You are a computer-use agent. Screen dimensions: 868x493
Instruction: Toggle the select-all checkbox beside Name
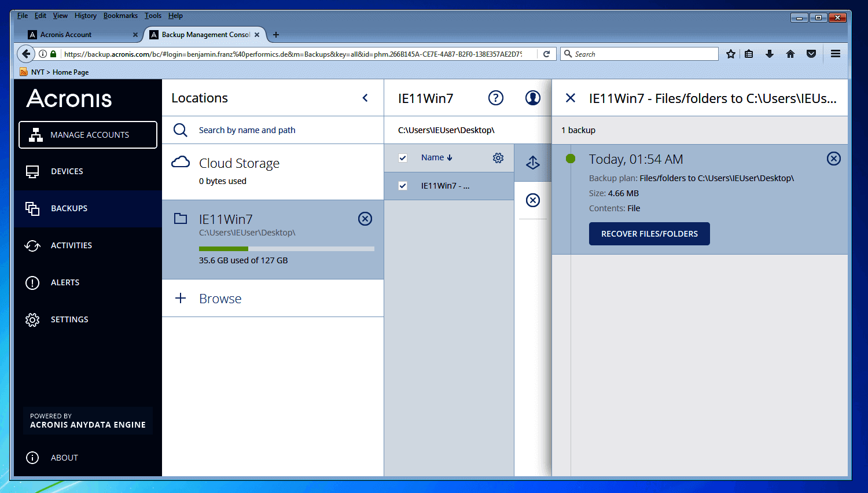tap(403, 158)
